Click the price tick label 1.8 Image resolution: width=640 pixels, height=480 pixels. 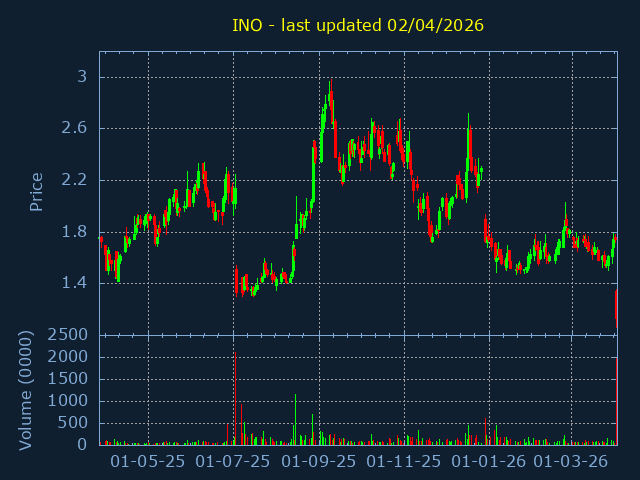(x=76, y=232)
